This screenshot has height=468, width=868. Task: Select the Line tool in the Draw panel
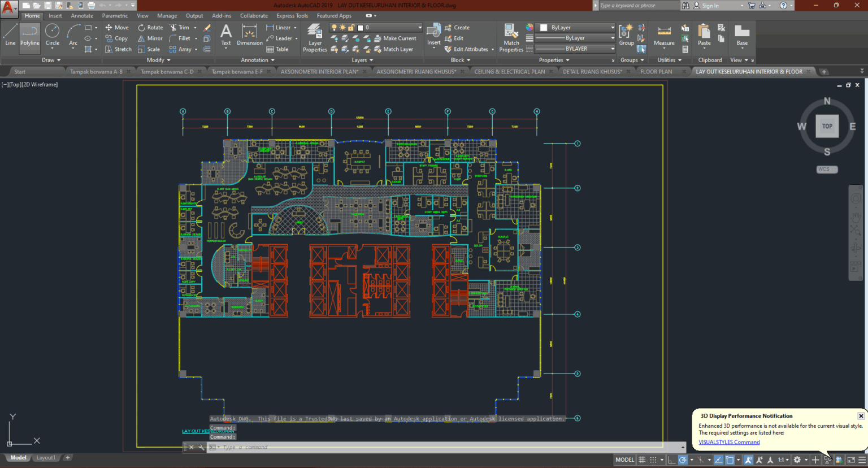point(10,34)
